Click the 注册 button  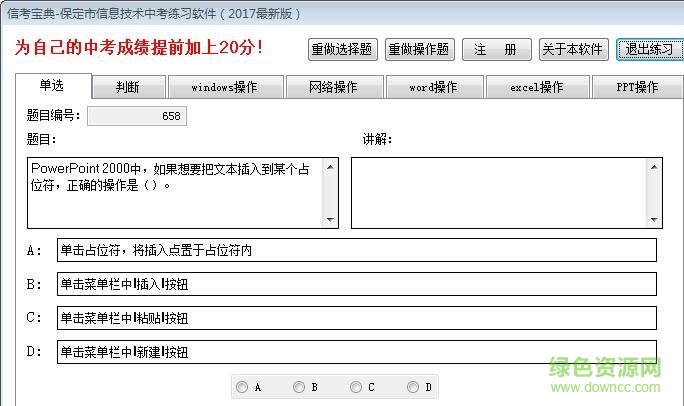495,50
